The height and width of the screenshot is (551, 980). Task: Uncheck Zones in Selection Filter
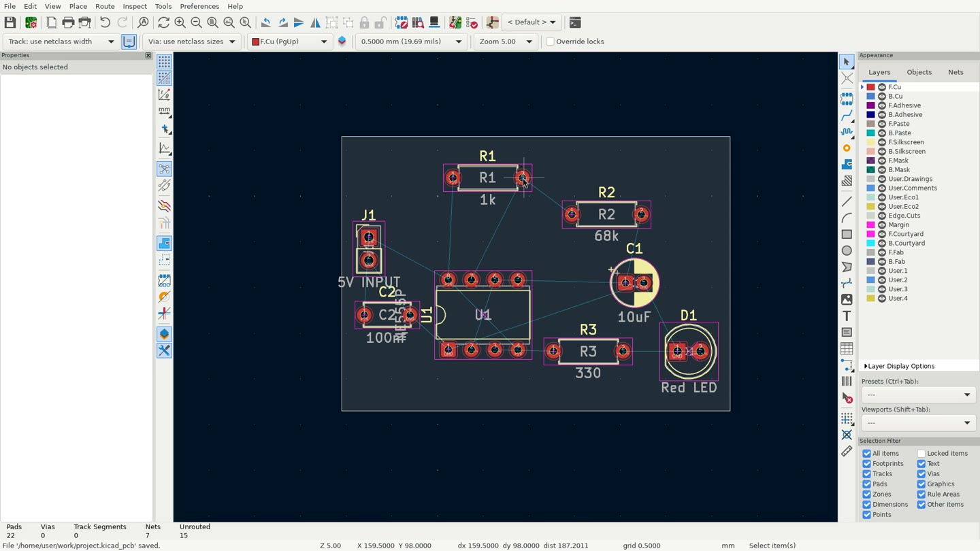[x=866, y=495]
